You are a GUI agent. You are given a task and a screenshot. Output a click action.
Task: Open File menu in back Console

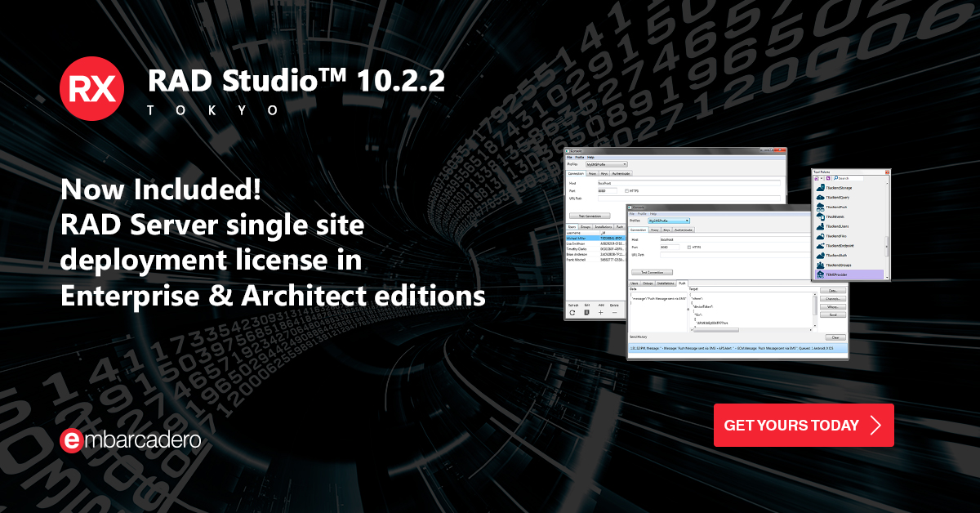[569, 158]
